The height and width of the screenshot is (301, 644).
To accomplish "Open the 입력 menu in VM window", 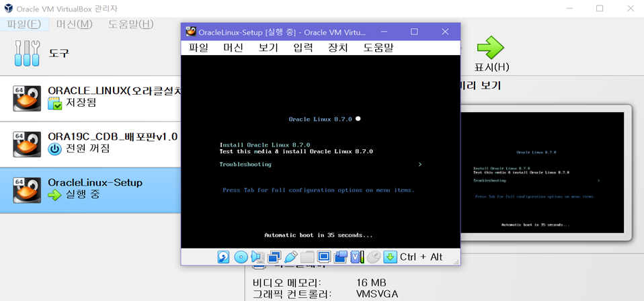I will pos(303,48).
